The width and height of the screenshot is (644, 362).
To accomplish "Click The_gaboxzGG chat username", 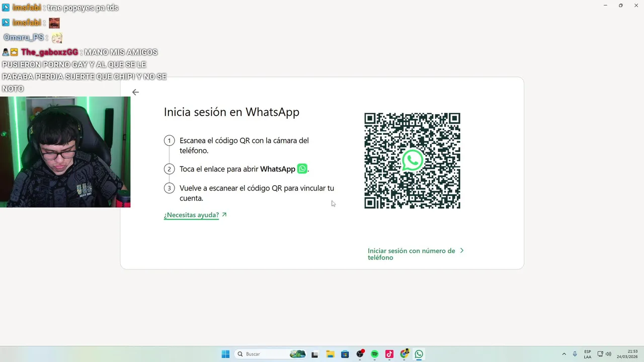I will pyautogui.click(x=49, y=52).
